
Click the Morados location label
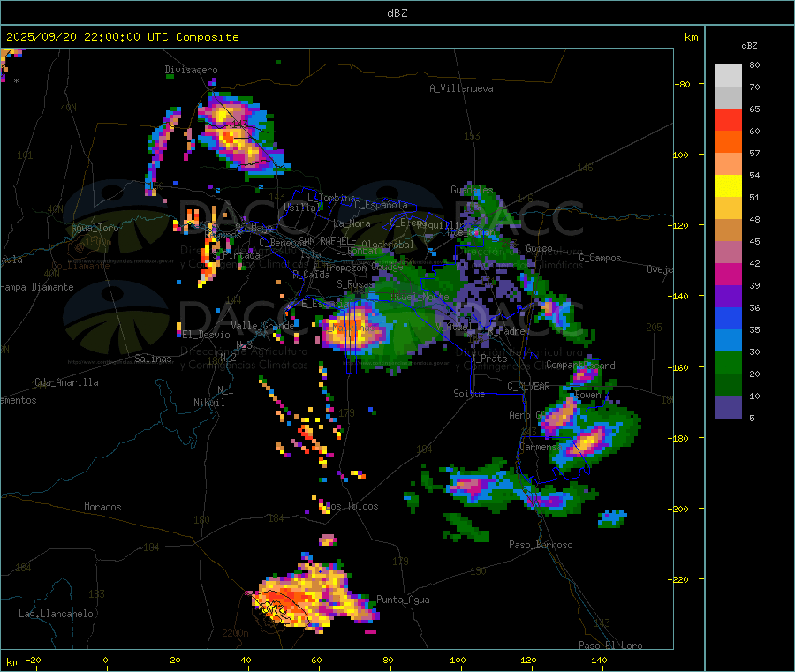coord(102,507)
